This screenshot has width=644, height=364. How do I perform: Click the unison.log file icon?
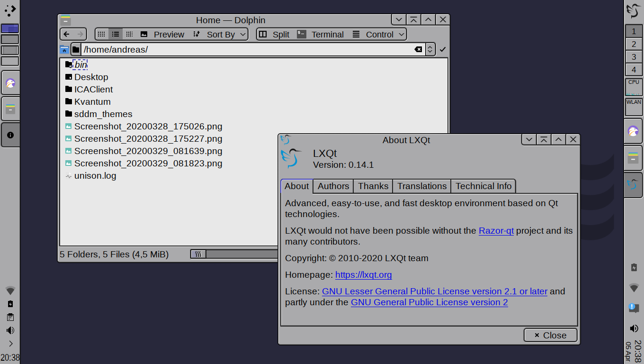click(69, 176)
